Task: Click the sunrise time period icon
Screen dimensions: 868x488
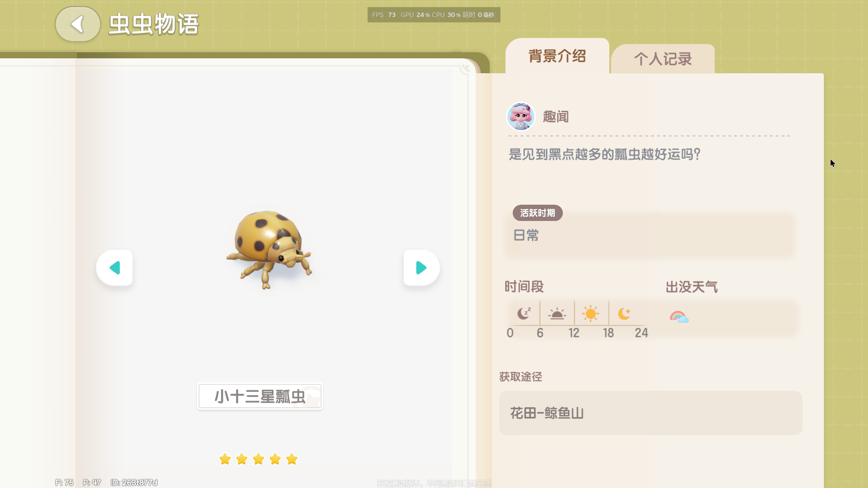Action: click(557, 314)
